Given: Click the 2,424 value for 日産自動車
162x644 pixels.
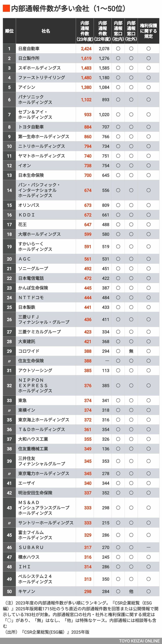Looking at the screenshot, I should click(x=86, y=49).
